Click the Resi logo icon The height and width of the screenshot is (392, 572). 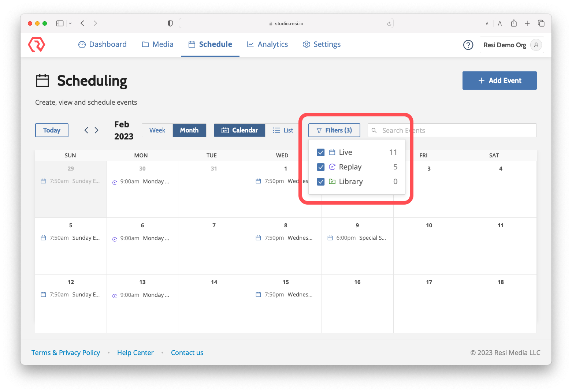click(37, 45)
